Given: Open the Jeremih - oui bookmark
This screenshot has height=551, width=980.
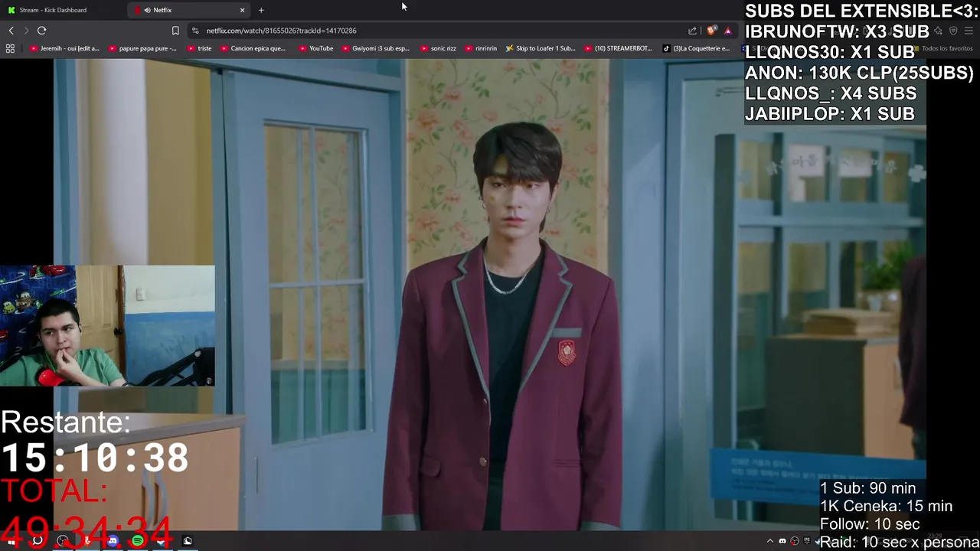Looking at the screenshot, I should coord(64,48).
